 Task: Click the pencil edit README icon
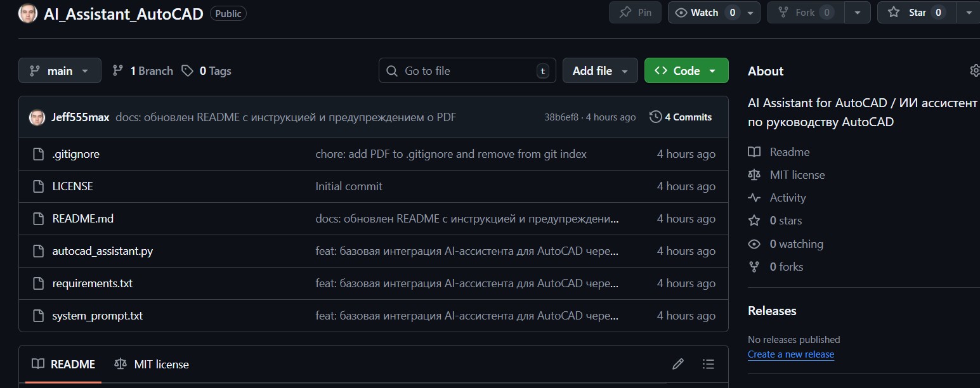pyautogui.click(x=678, y=364)
